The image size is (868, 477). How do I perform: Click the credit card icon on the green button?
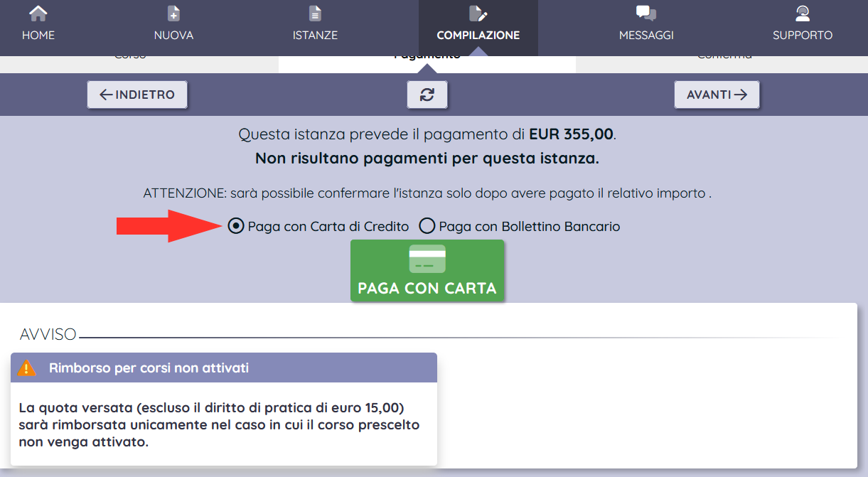tap(427, 259)
